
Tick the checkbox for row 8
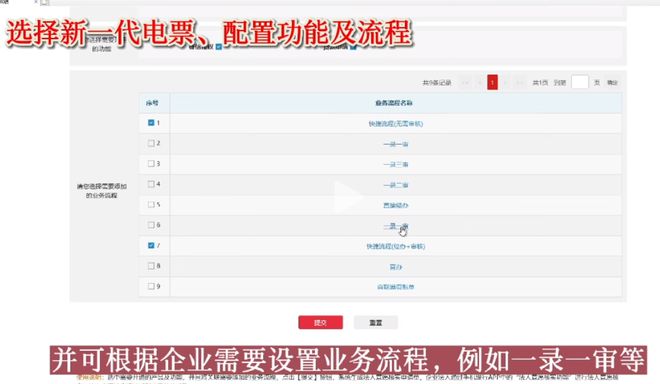click(151, 266)
